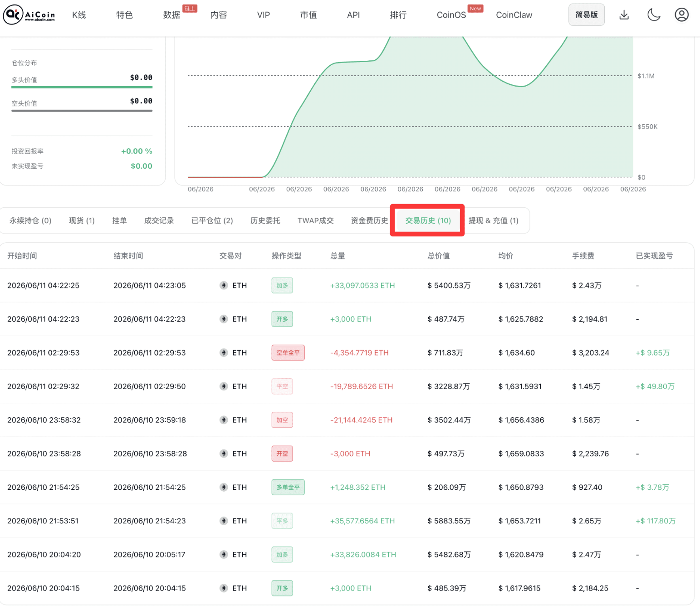Viewport: 700px width, 610px height.
Task: Click the 空单全平 tag
Action: pos(288,352)
